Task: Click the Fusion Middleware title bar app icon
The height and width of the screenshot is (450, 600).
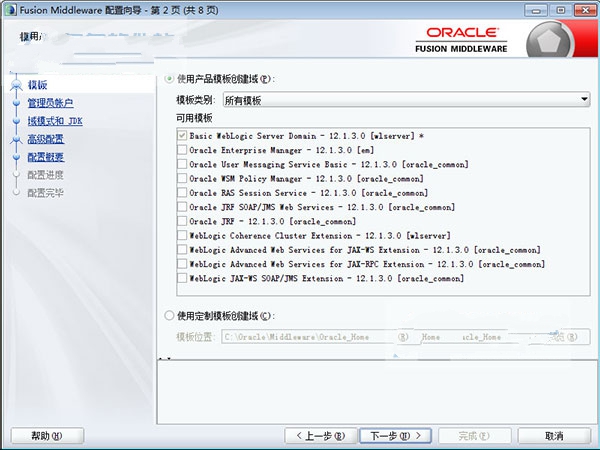Action: coord(11,10)
